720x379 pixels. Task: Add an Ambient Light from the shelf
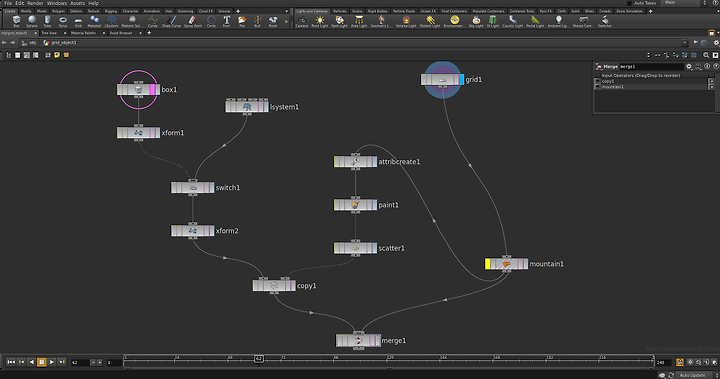558,21
